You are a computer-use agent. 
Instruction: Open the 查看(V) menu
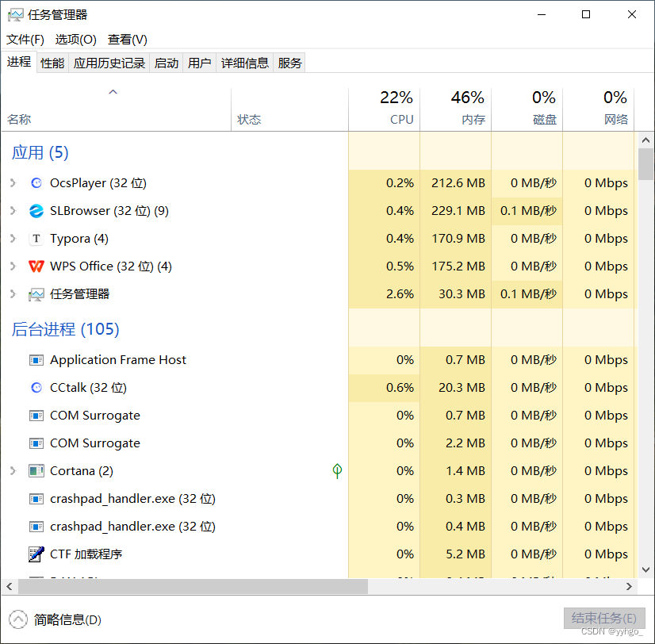128,40
